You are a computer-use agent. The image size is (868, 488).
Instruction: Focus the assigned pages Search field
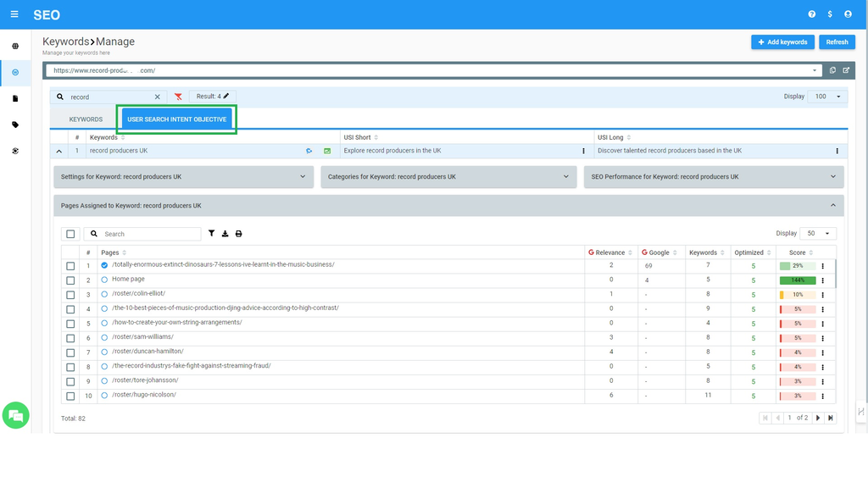pyautogui.click(x=142, y=234)
